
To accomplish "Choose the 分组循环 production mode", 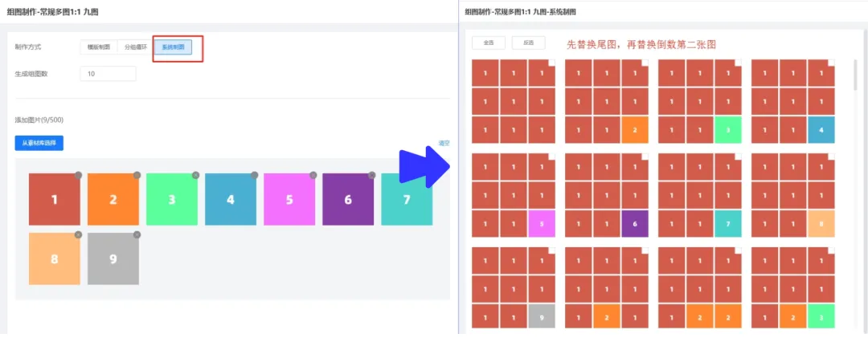I will click(135, 47).
